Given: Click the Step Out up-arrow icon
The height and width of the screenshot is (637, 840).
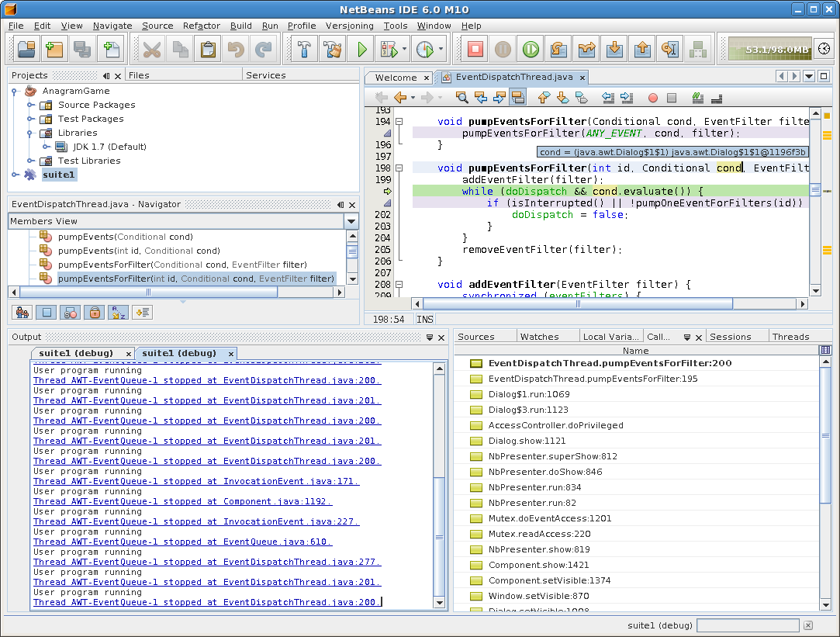Looking at the screenshot, I should pyautogui.click(x=642, y=50).
